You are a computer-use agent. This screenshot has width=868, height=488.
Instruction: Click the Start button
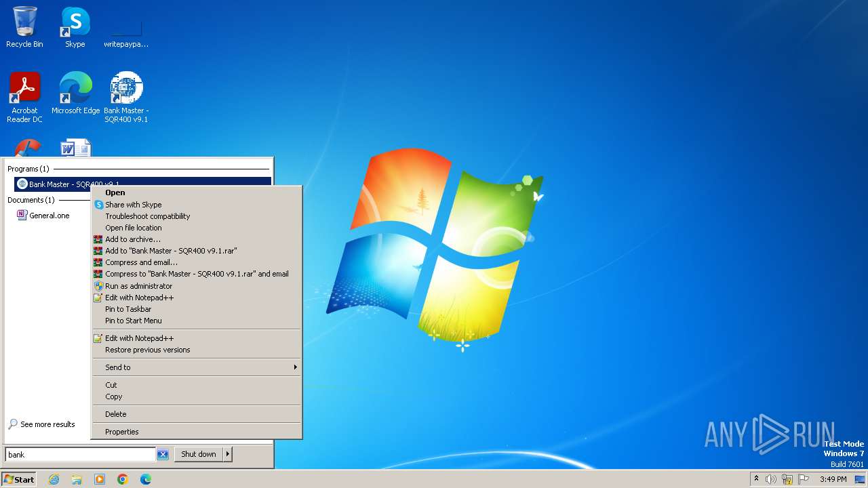pyautogui.click(x=19, y=479)
